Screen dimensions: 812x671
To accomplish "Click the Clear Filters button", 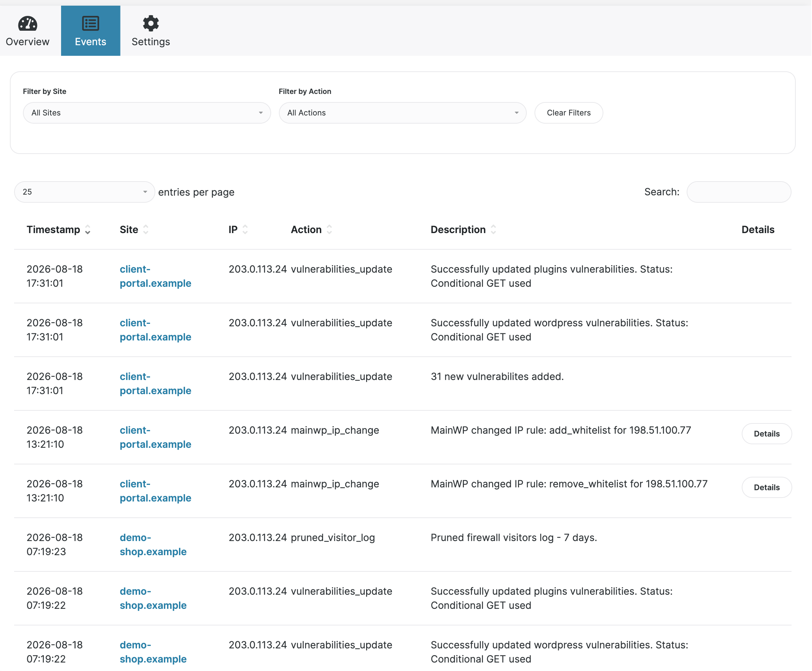I will [x=569, y=113].
